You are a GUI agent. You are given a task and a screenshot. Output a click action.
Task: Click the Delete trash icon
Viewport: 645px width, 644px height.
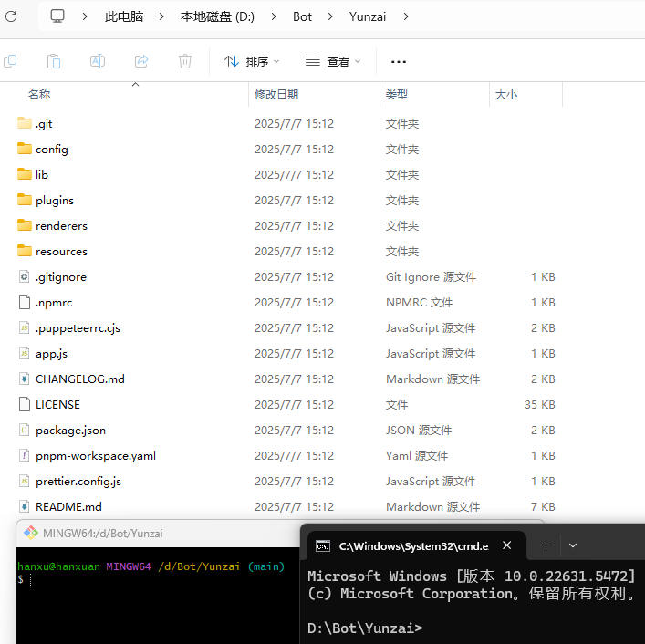click(185, 61)
